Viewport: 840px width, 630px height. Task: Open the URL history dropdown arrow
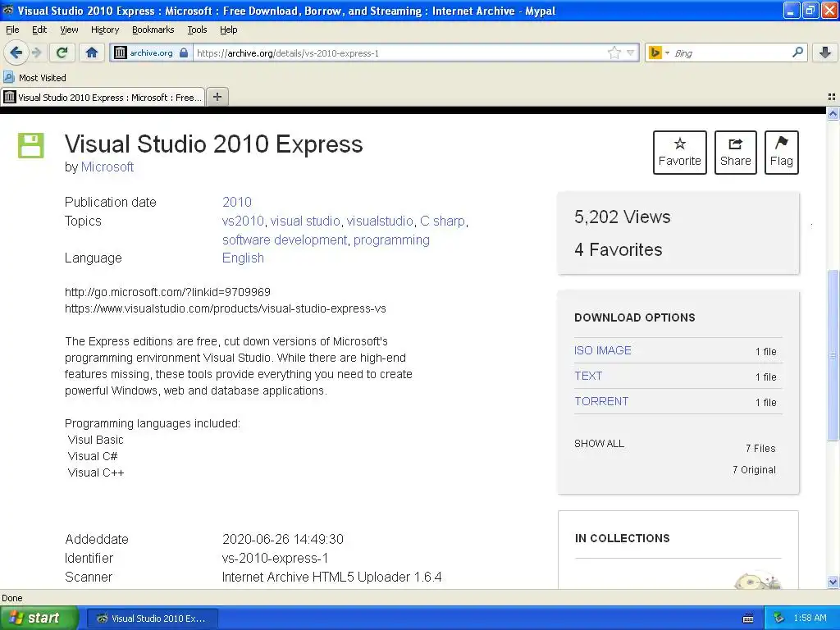[x=631, y=52]
